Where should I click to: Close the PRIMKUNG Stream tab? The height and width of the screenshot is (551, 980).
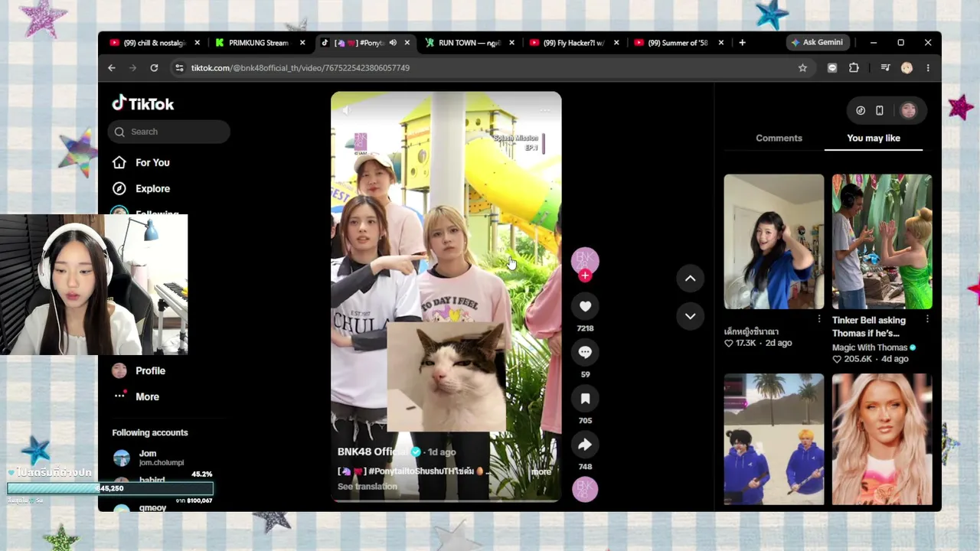[x=302, y=43]
